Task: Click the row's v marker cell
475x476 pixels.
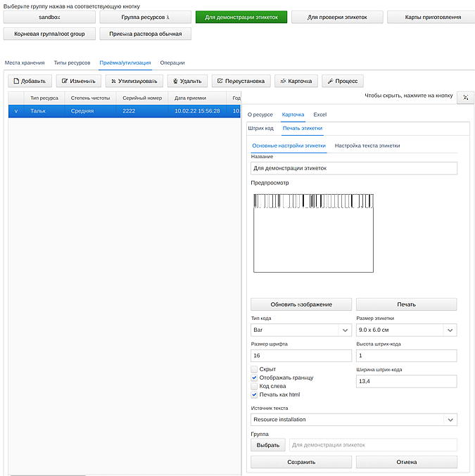Action: tap(16, 111)
